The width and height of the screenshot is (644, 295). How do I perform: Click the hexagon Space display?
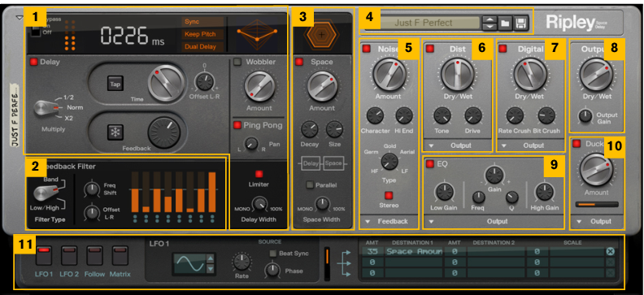click(x=321, y=35)
